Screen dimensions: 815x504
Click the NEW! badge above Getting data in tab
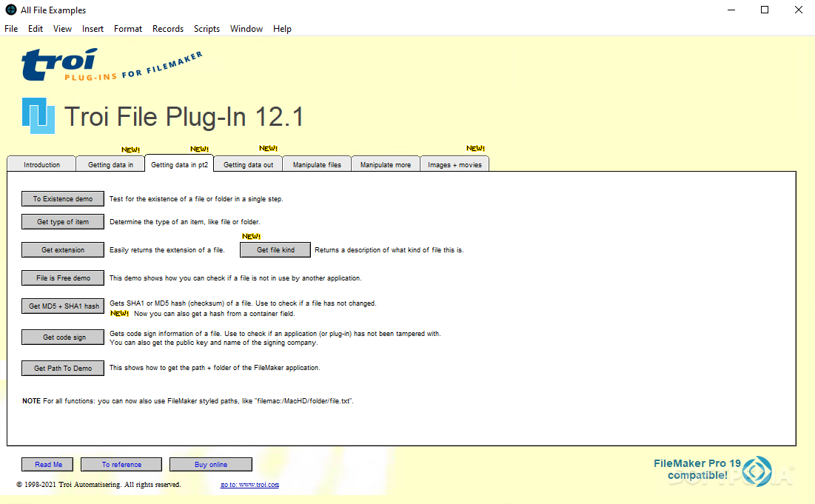pos(130,149)
